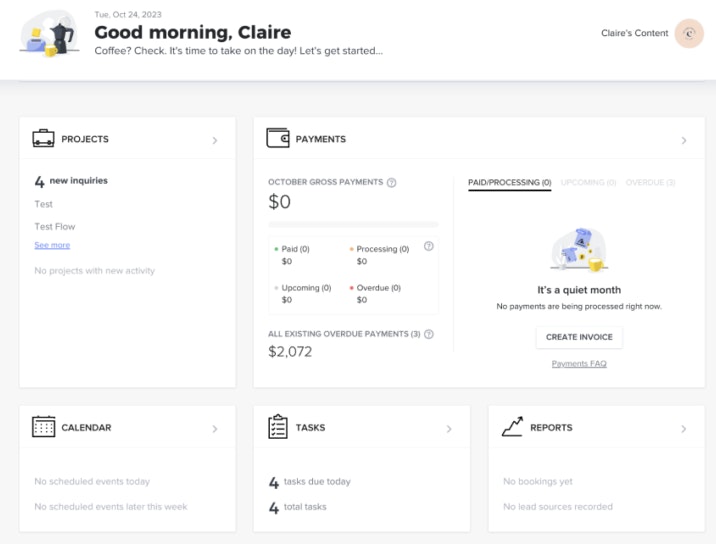This screenshot has height=544, width=716.
Task: Open Calendar card using its chevron
Action: [x=215, y=429]
